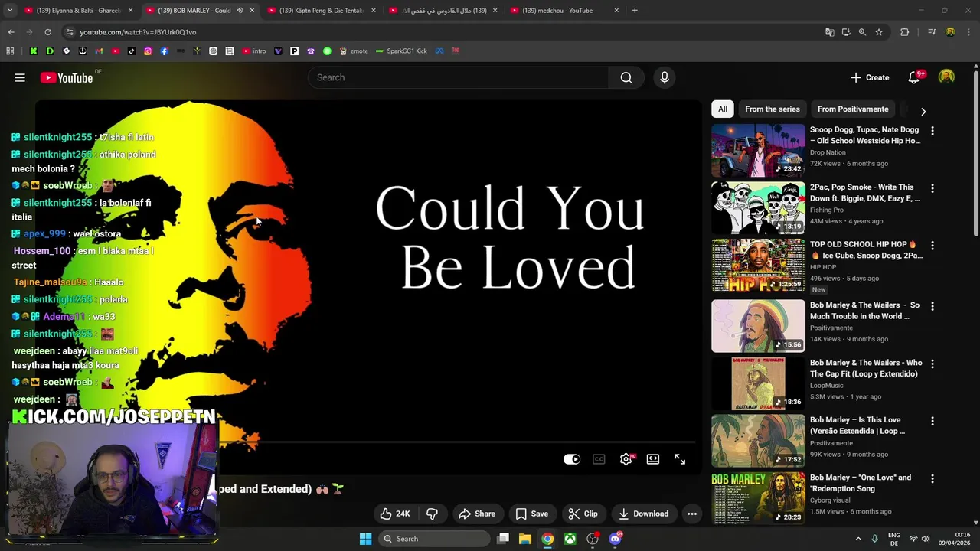Toggle closed captions in player

click(599, 459)
